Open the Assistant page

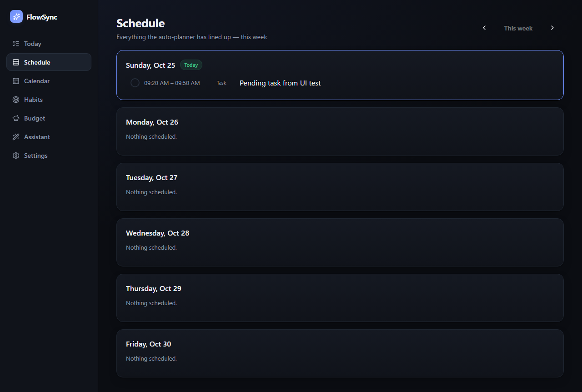click(x=49, y=137)
